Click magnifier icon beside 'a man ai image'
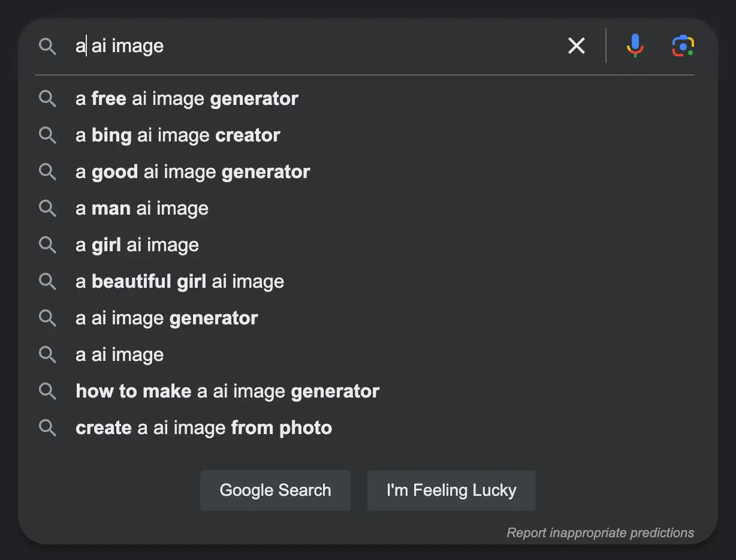736x560 pixels. point(47,209)
